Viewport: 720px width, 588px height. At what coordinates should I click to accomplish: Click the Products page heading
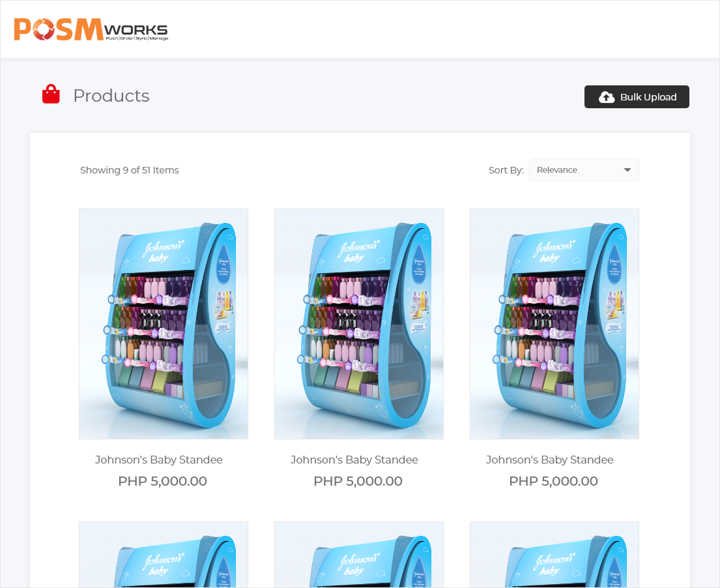pos(111,96)
